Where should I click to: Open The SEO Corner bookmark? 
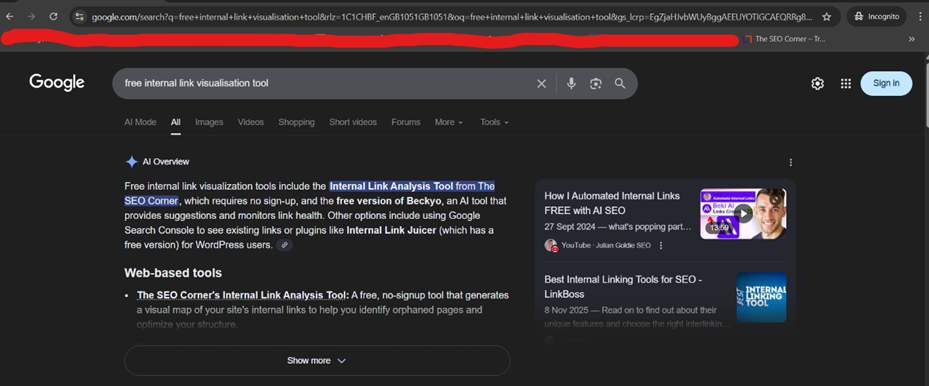pos(783,39)
